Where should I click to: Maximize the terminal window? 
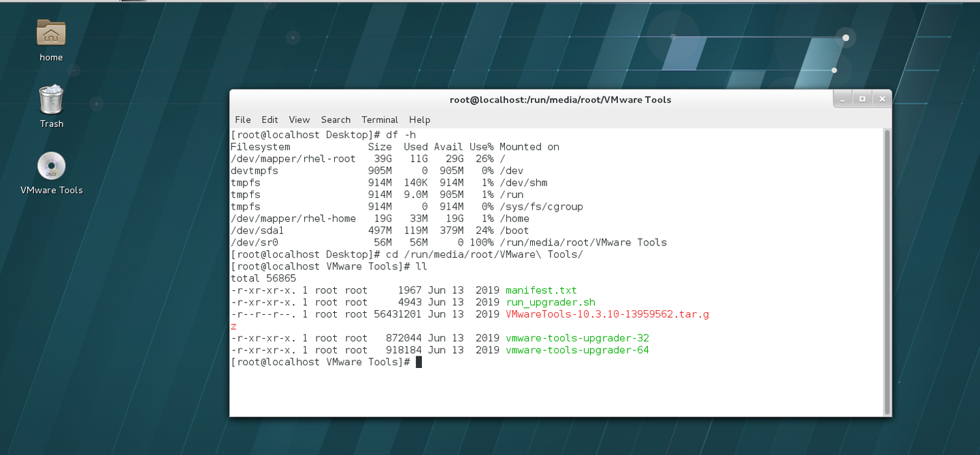coord(862,99)
